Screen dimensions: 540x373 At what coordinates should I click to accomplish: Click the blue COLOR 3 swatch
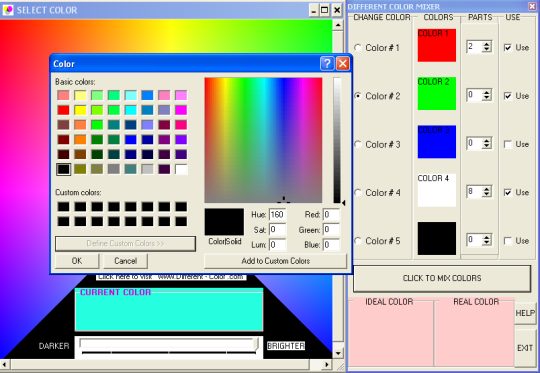[437, 142]
